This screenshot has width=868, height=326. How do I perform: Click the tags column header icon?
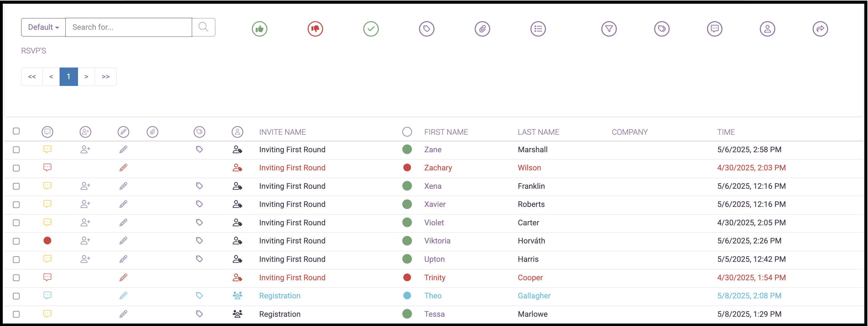pos(199,132)
